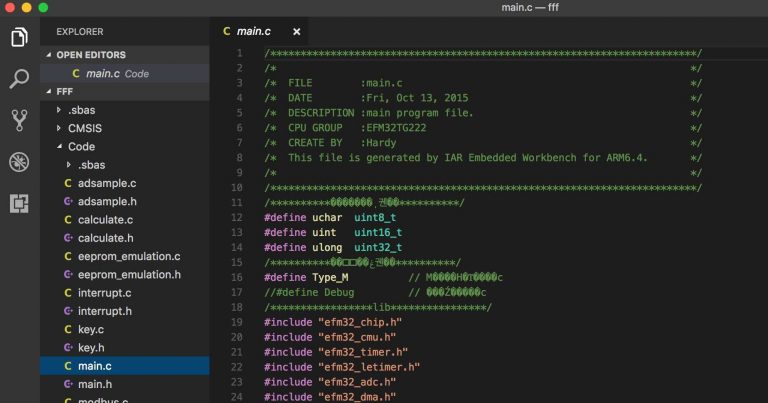Open the Extensions view icon
The height and width of the screenshot is (403, 768).
(x=19, y=203)
